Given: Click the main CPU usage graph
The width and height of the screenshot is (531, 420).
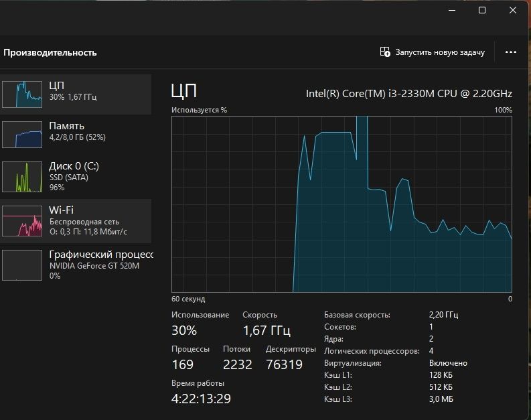Looking at the screenshot, I should (342, 204).
